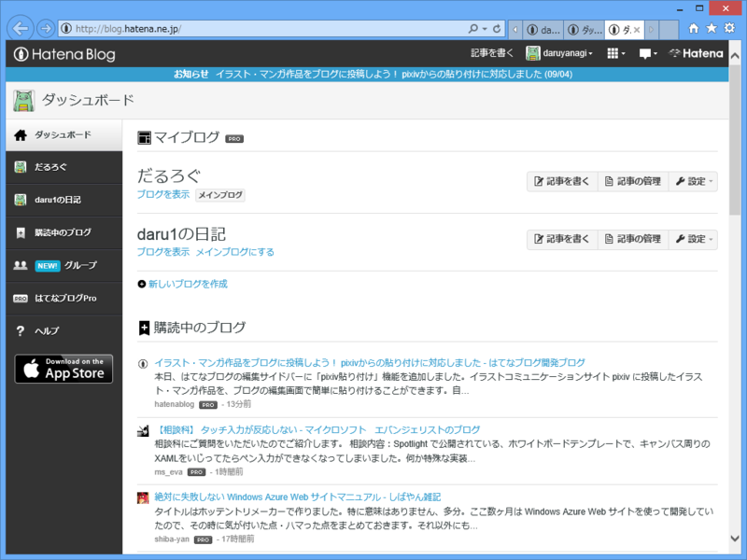This screenshot has width=747, height=560.
Task: Open the Windows Azure Web サイトマニュアル article link
Action: (298, 497)
